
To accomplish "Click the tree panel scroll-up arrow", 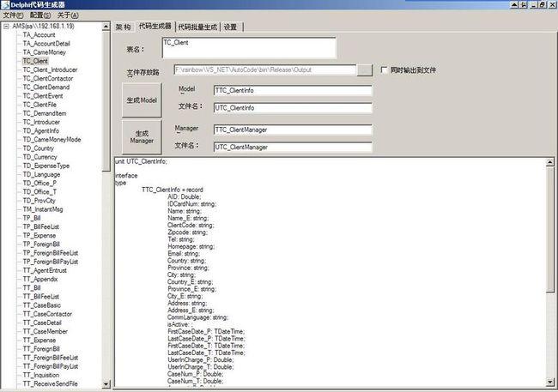I will click(106, 26).
